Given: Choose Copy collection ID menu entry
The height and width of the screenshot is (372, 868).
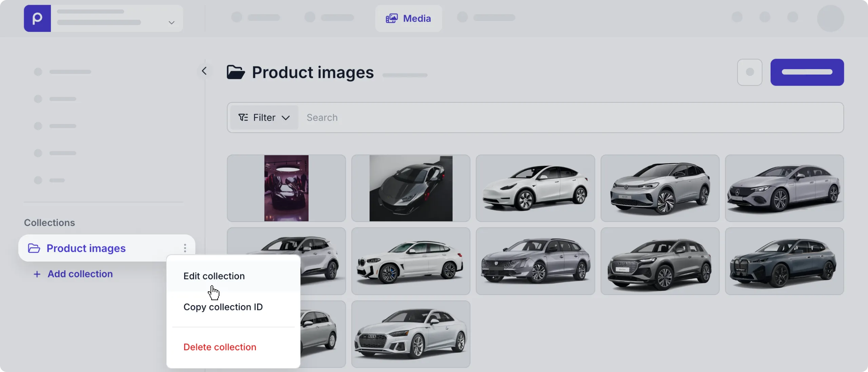Looking at the screenshot, I should (223, 307).
